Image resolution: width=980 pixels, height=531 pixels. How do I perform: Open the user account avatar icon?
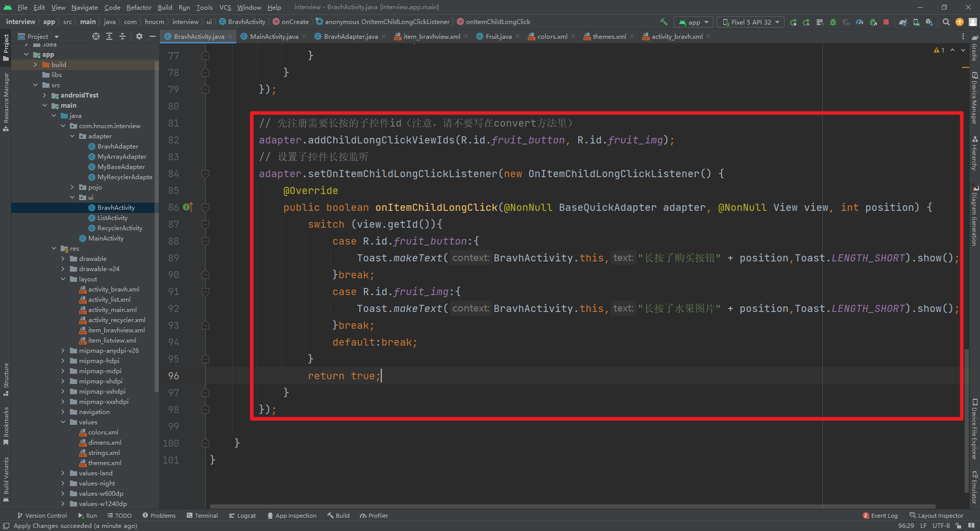[x=973, y=22]
